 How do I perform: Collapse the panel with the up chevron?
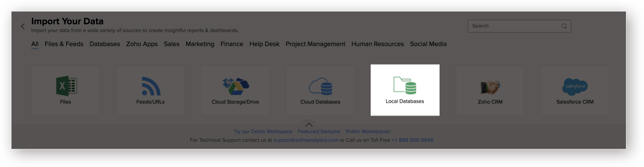(x=309, y=125)
